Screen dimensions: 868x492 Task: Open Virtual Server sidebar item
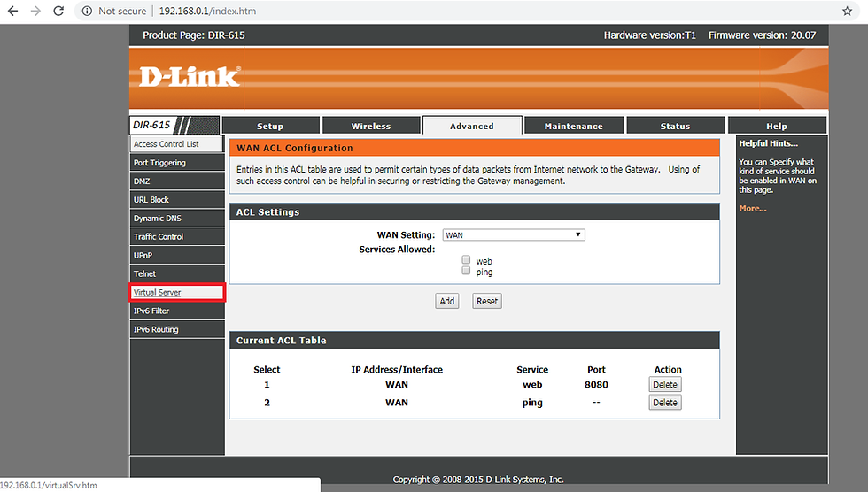pos(176,292)
